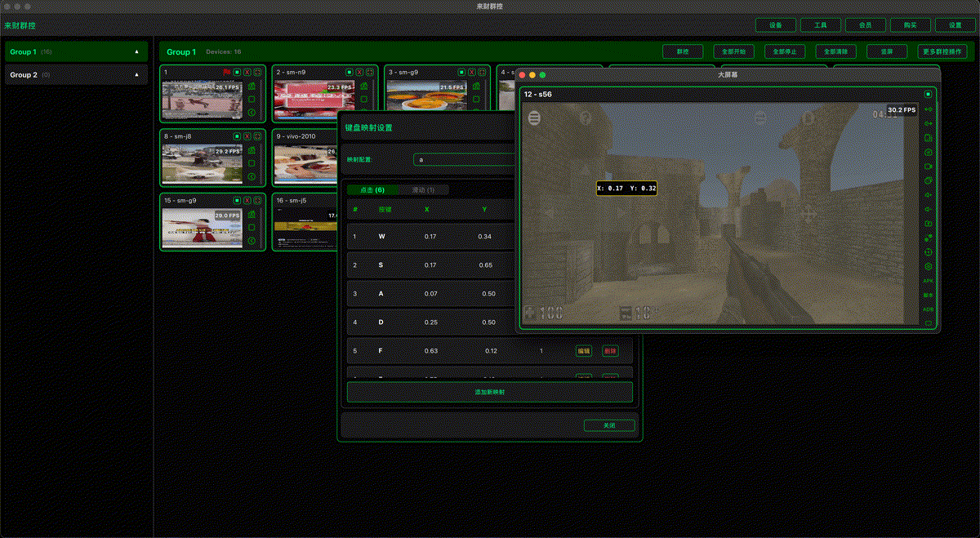Open the 工具 top menu

(821, 25)
